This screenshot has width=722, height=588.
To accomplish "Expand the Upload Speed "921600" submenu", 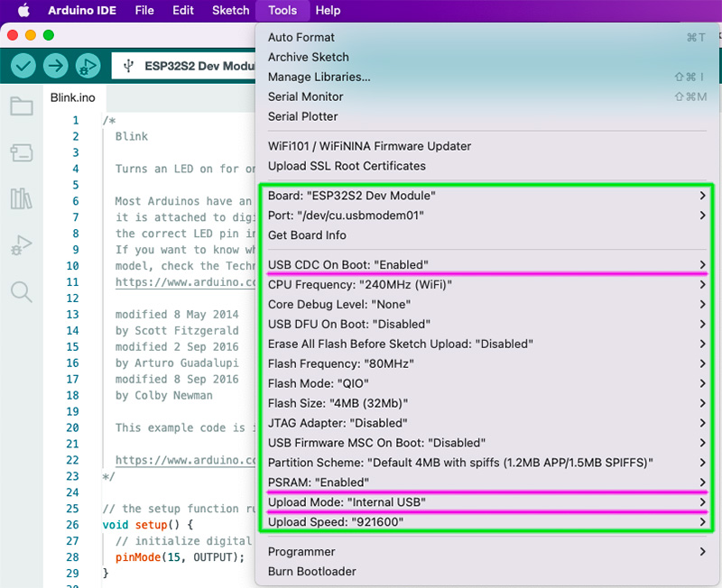I will (x=335, y=522).
